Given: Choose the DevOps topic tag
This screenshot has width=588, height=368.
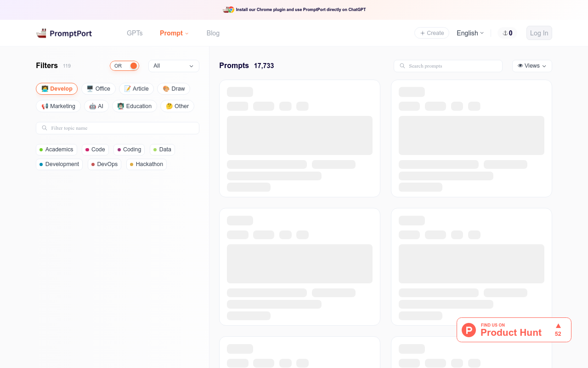Looking at the screenshot, I should click(104, 164).
